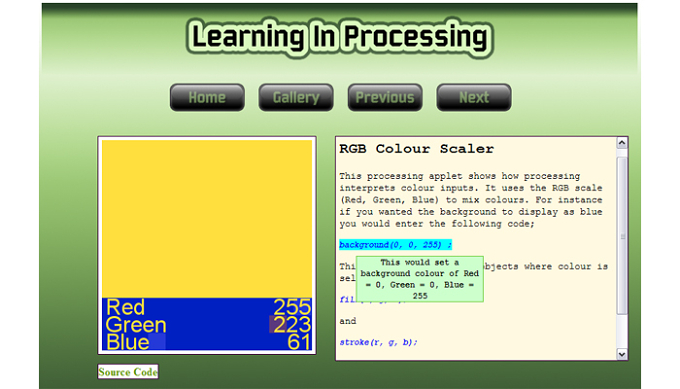Click the Previous navigation button
Screen dimensions: 680x389
(x=385, y=98)
